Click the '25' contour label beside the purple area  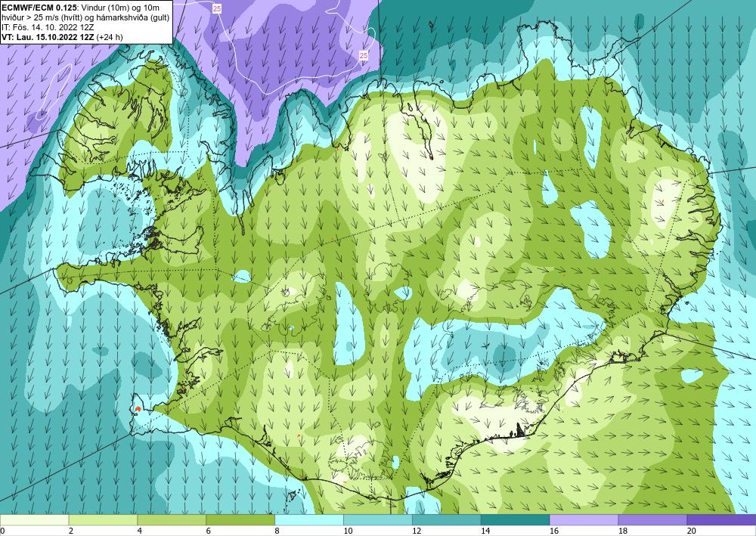tap(364, 55)
